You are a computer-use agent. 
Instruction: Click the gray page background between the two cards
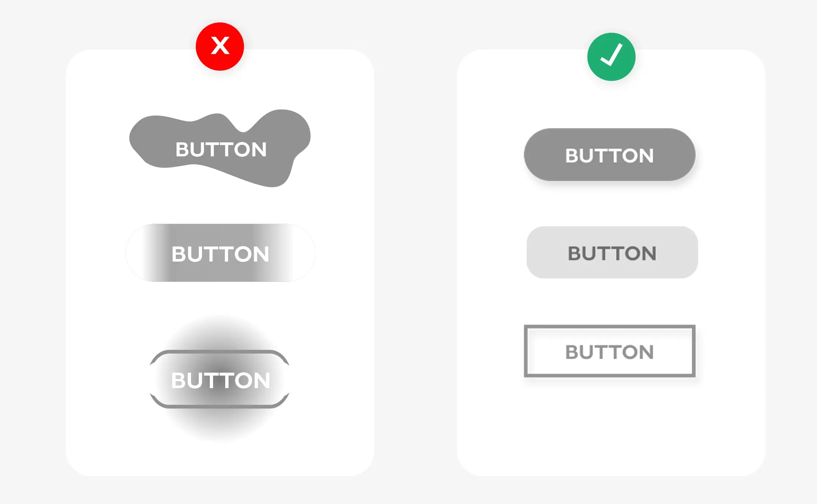point(416,258)
